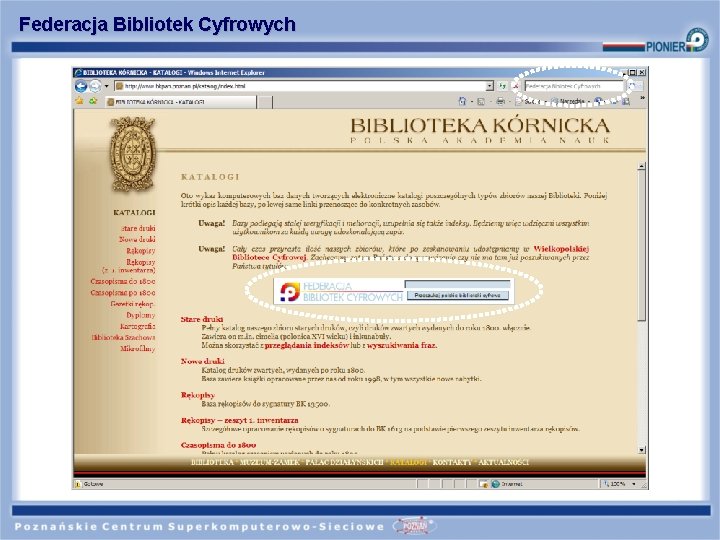Click the Feeds icon in command bar

tap(481, 101)
